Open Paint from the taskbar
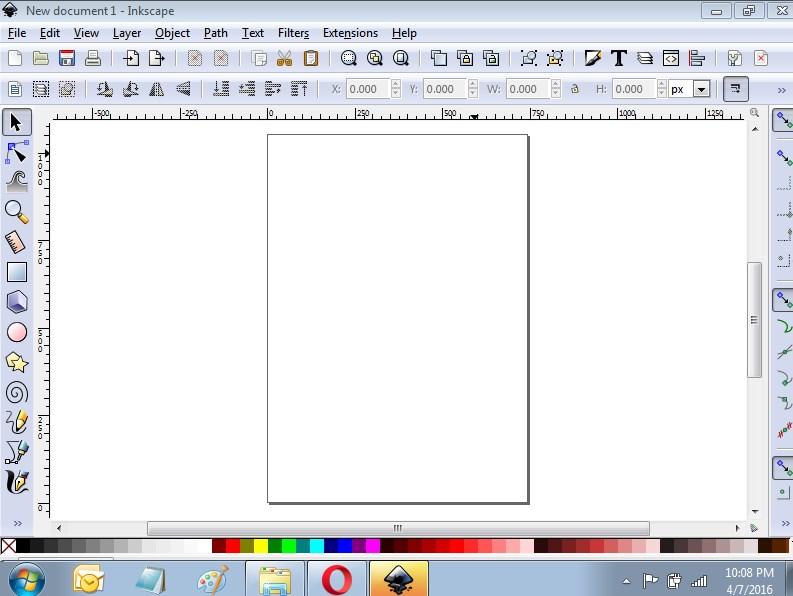This screenshot has height=596, width=793. [x=213, y=580]
